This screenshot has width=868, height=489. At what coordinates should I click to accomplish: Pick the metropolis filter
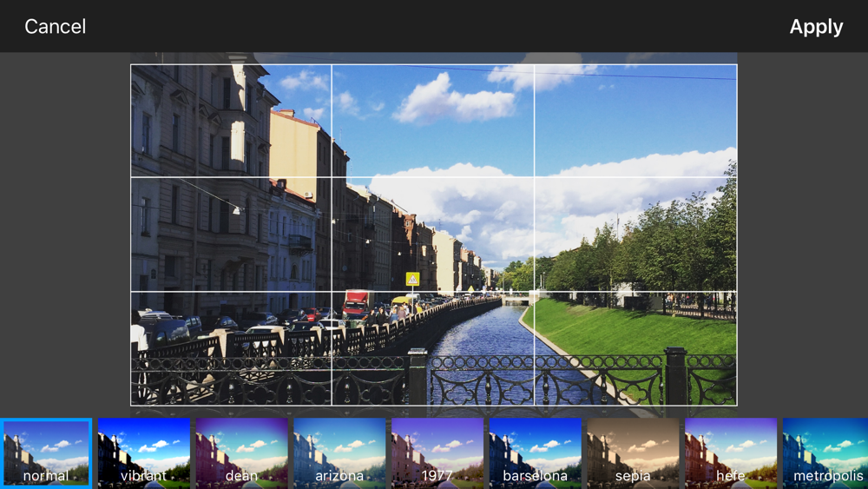click(x=825, y=453)
